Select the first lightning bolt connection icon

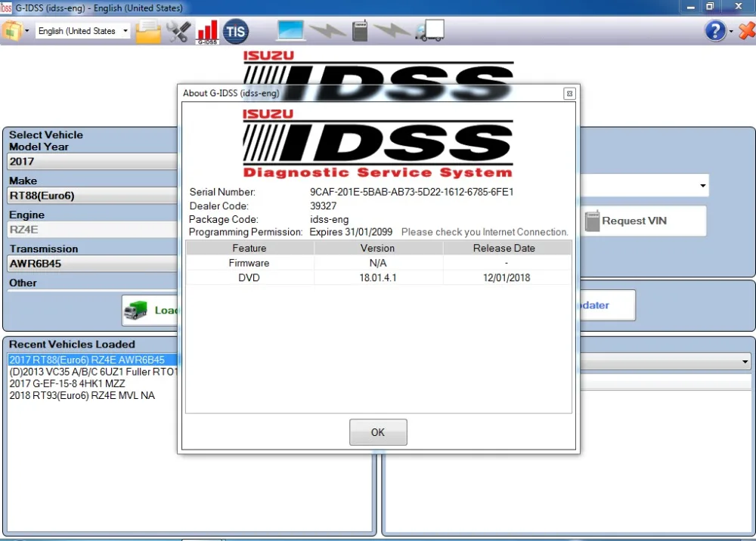click(328, 31)
